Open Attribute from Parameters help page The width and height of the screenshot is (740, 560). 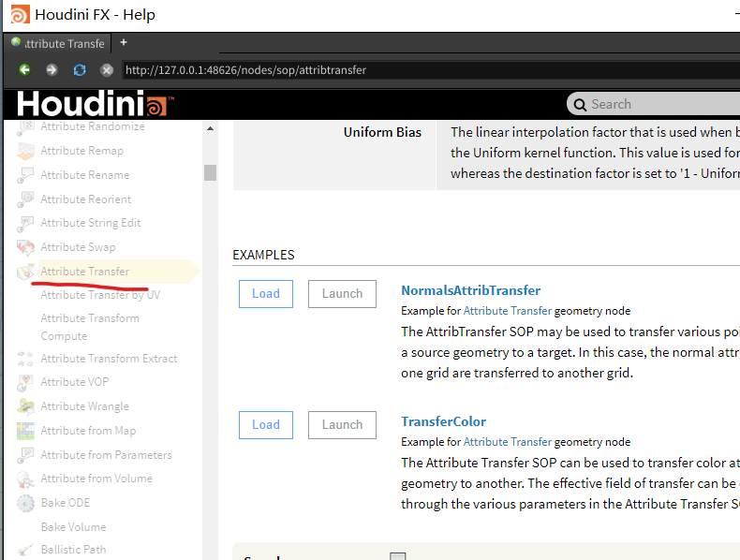click(x=106, y=455)
